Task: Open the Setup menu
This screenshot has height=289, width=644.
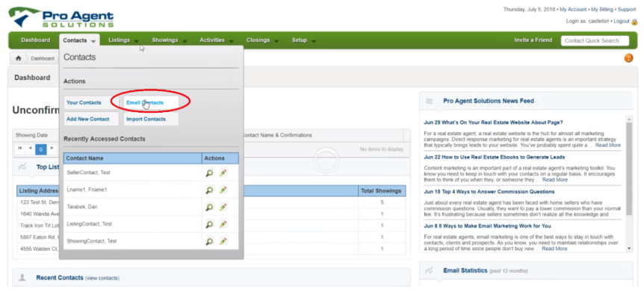Action: tap(300, 40)
